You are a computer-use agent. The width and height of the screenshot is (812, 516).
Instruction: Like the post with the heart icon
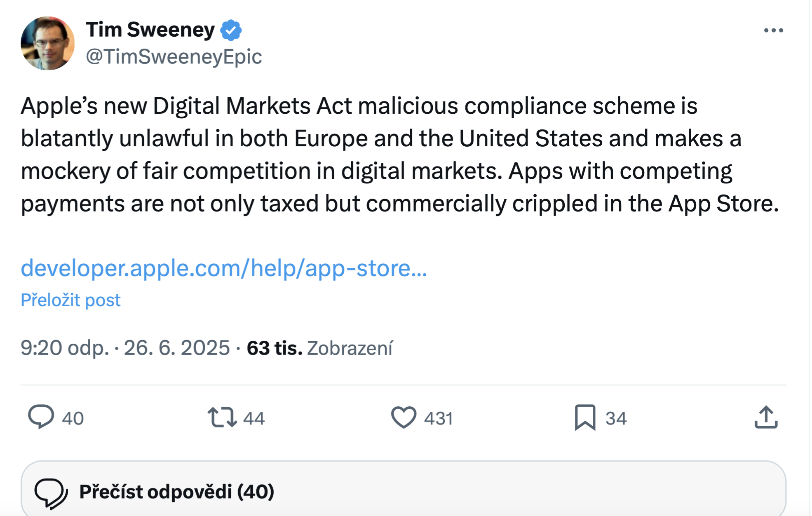(x=404, y=417)
